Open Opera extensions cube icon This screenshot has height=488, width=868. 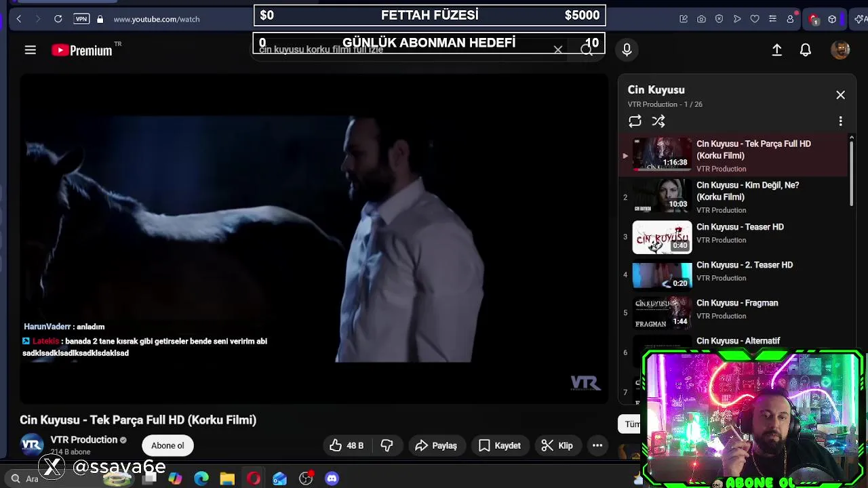point(832,19)
